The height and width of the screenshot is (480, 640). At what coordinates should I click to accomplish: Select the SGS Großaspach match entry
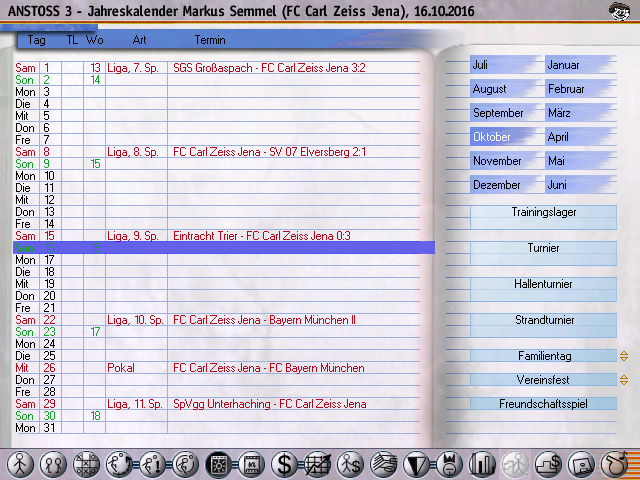pyautogui.click(x=269, y=68)
